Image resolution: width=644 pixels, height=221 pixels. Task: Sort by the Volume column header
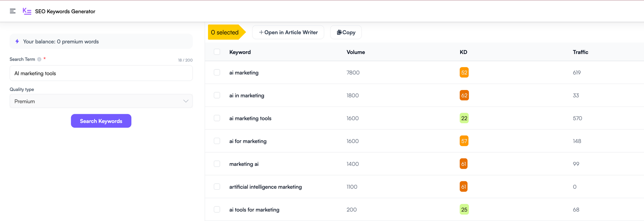(355, 52)
